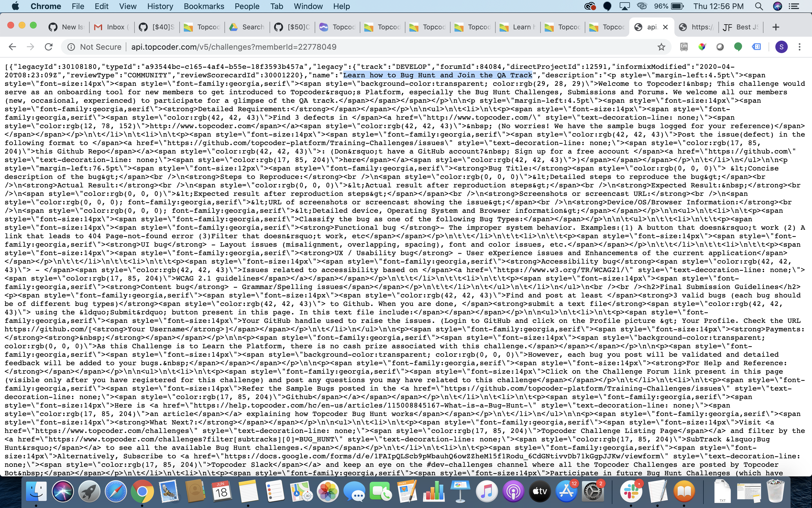Open the Not Secure site info indicator

[94, 47]
